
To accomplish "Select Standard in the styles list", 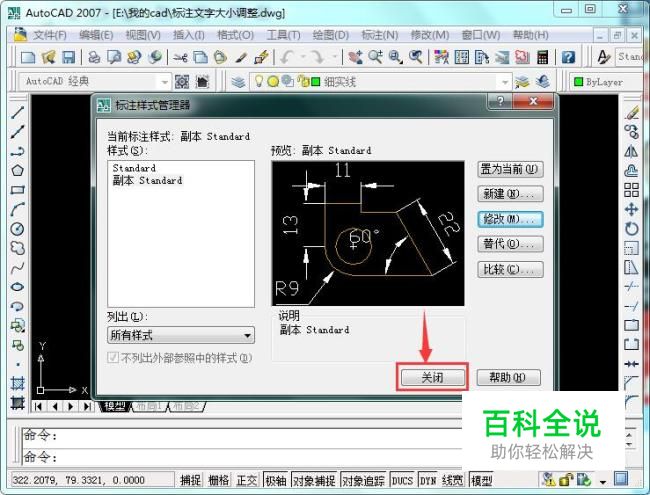I will [x=134, y=168].
